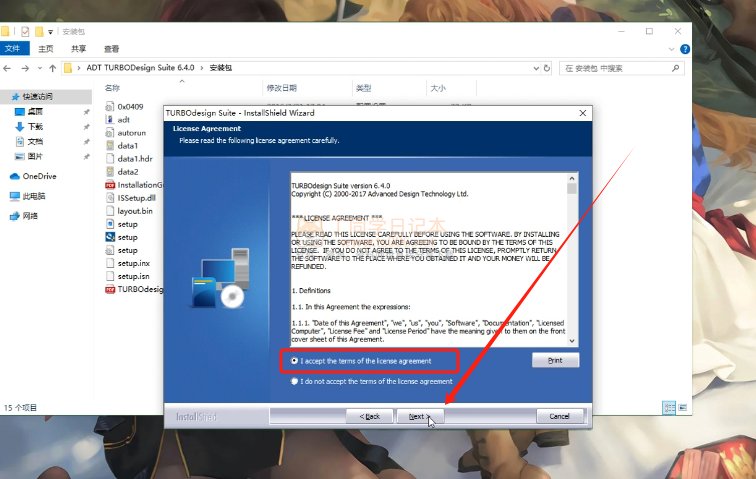Open recent locations dropdown in Explorer
The image size is (756, 479).
coord(40,68)
